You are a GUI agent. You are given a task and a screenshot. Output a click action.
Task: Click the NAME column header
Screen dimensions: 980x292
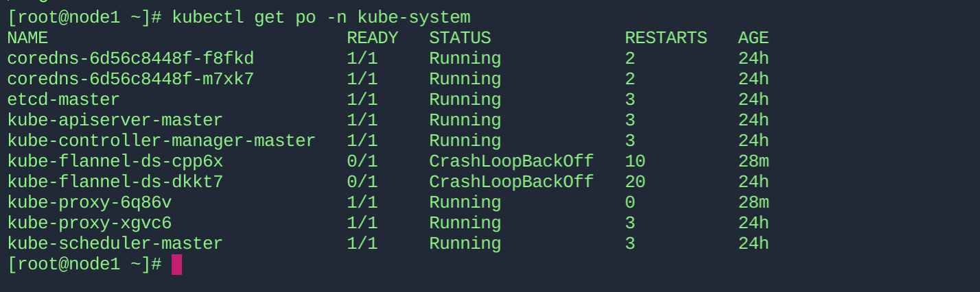click(x=27, y=38)
